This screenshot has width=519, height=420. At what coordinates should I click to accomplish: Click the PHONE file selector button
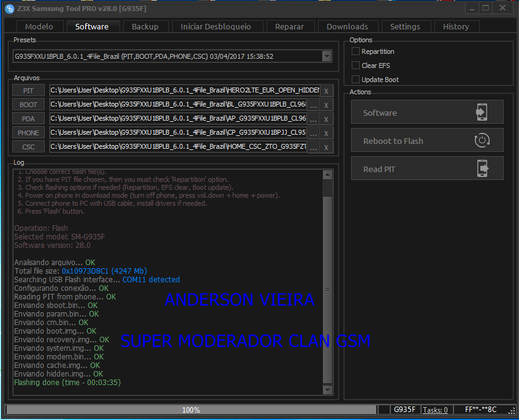pyautogui.click(x=28, y=133)
